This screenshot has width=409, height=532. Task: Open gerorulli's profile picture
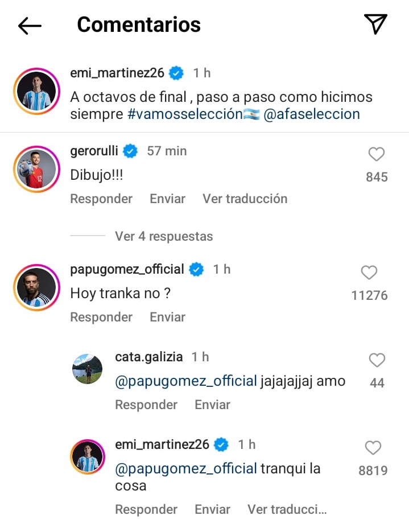click(36, 169)
